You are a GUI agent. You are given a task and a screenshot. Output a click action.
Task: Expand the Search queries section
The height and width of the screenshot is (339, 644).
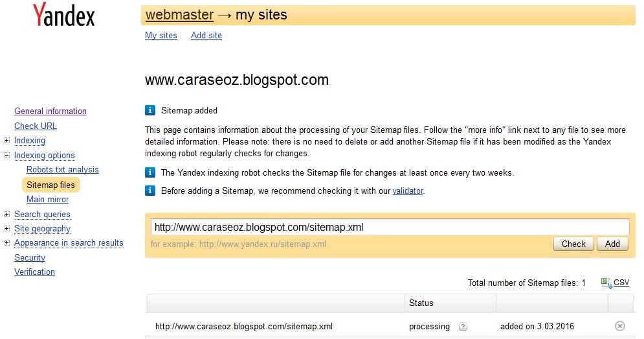6,215
